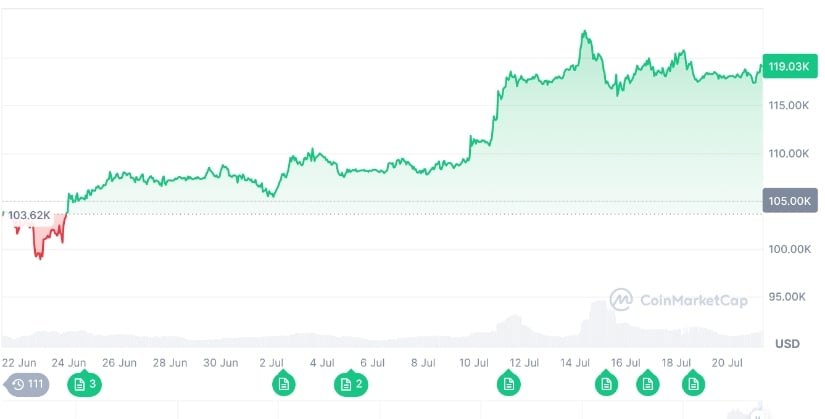Image resolution: width=825 pixels, height=419 pixels.
Task: Click the red dip section of the chart
Action: coord(42,243)
